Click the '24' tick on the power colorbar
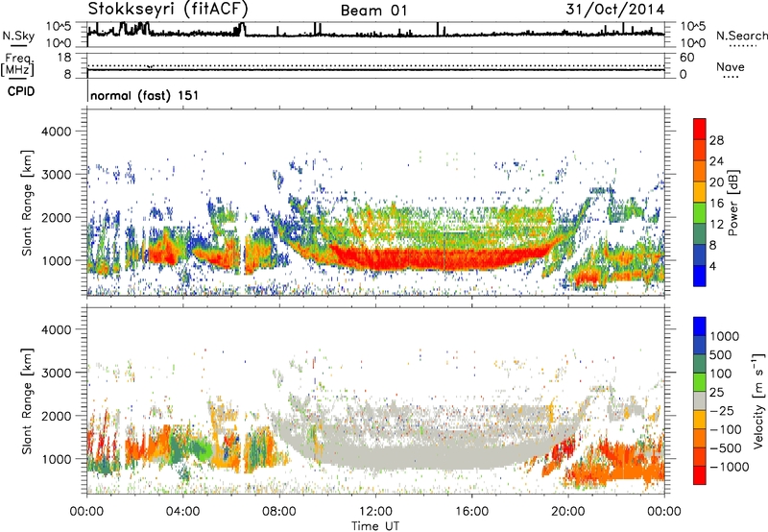This screenshot has height=532, width=768. click(x=716, y=161)
